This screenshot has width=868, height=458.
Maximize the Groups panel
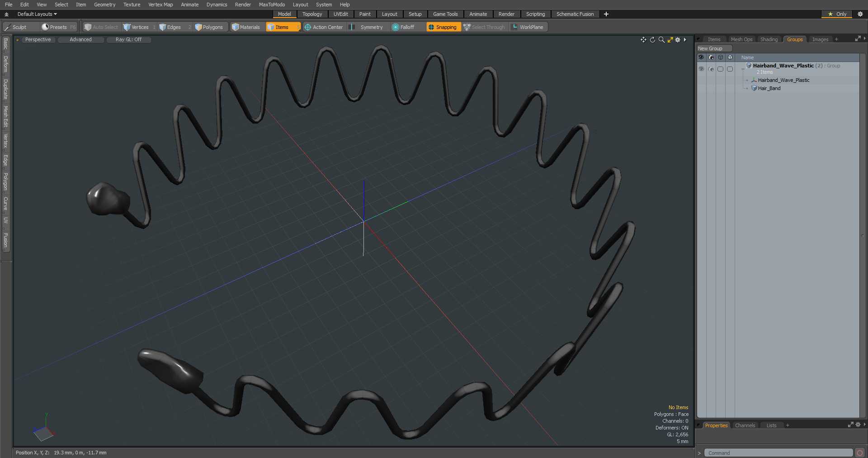click(x=857, y=39)
